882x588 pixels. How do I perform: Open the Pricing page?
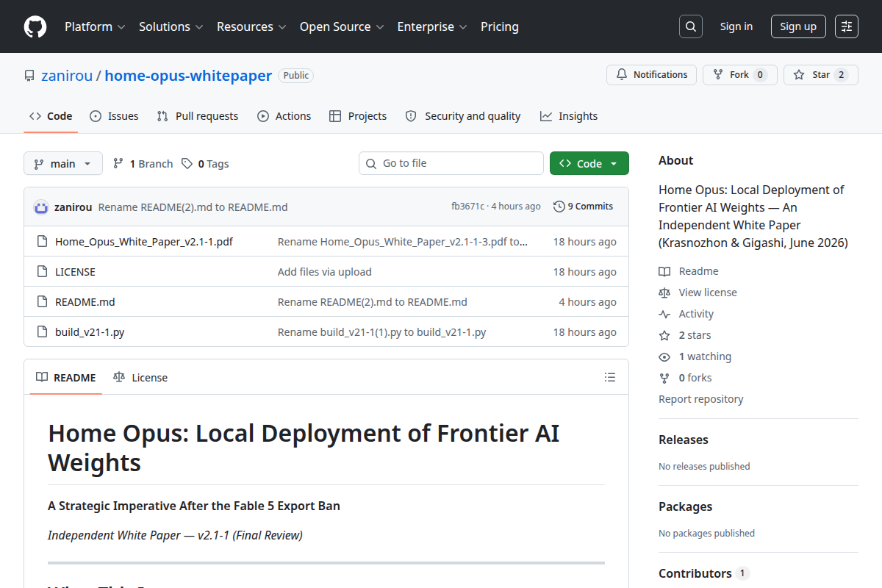pyautogui.click(x=500, y=26)
